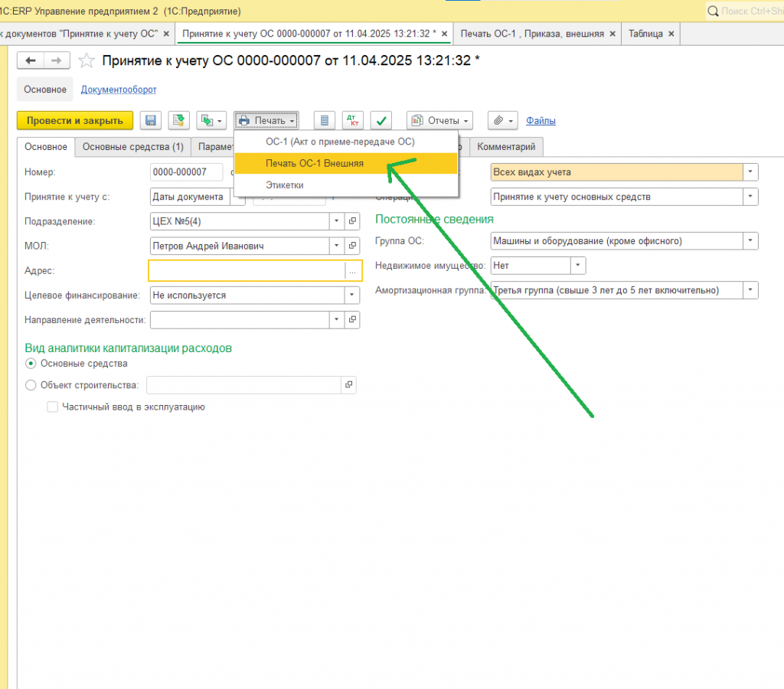Open Направление деятельности item icon
The image size is (784, 689).
352,319
